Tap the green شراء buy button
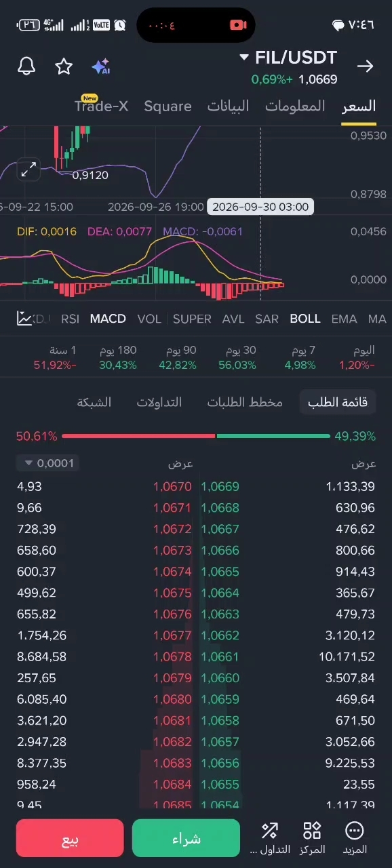Screen dimensions: 392x868 (187, 838)
